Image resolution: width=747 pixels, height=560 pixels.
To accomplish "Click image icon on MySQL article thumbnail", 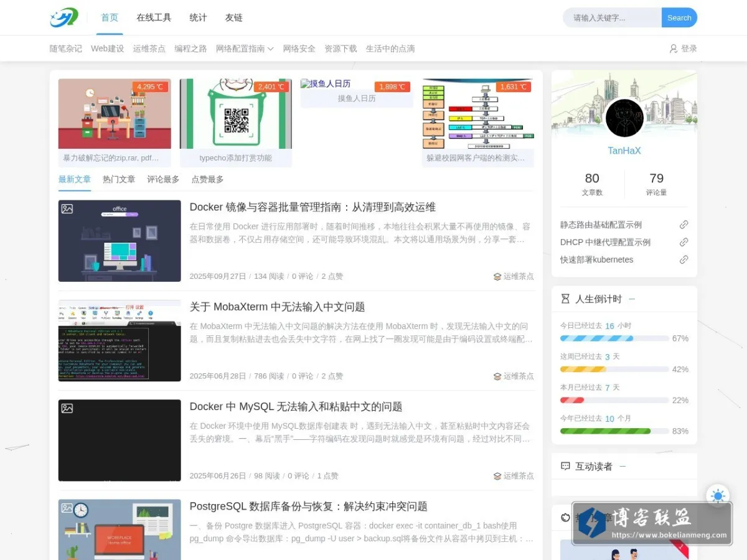I will (67, 408).
